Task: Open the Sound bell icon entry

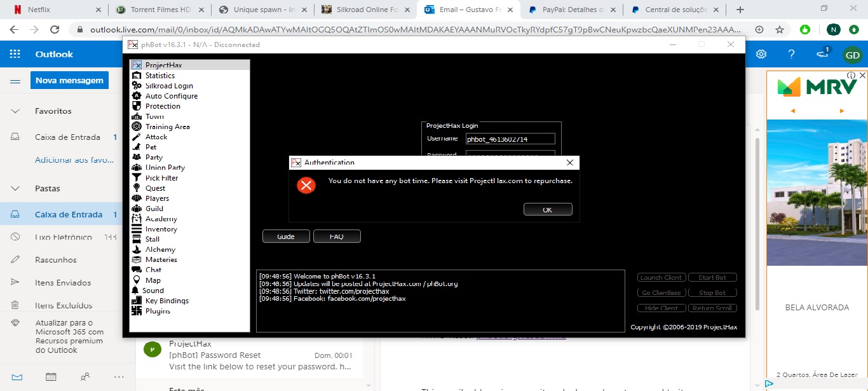Action: 136,291
